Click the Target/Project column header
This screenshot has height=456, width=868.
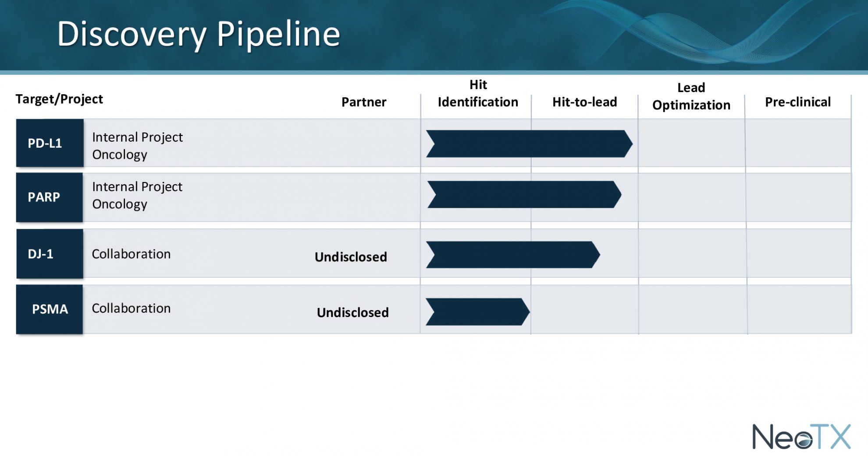[59, 99]
